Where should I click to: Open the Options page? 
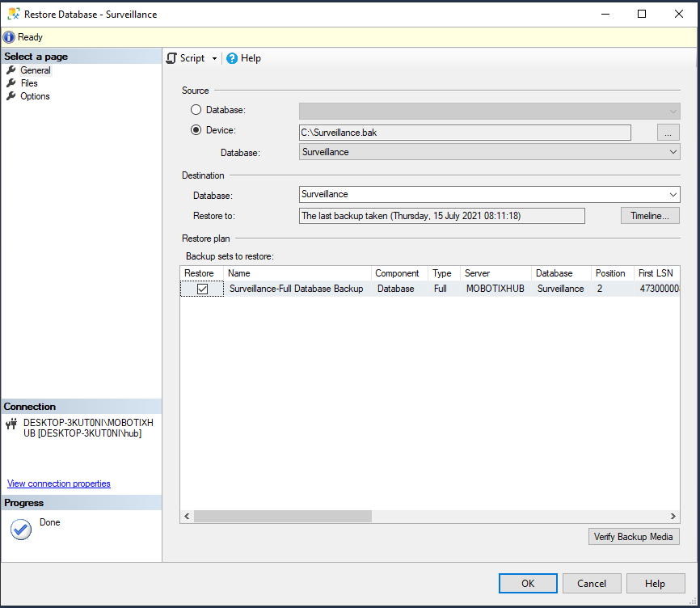pos(35,96)
